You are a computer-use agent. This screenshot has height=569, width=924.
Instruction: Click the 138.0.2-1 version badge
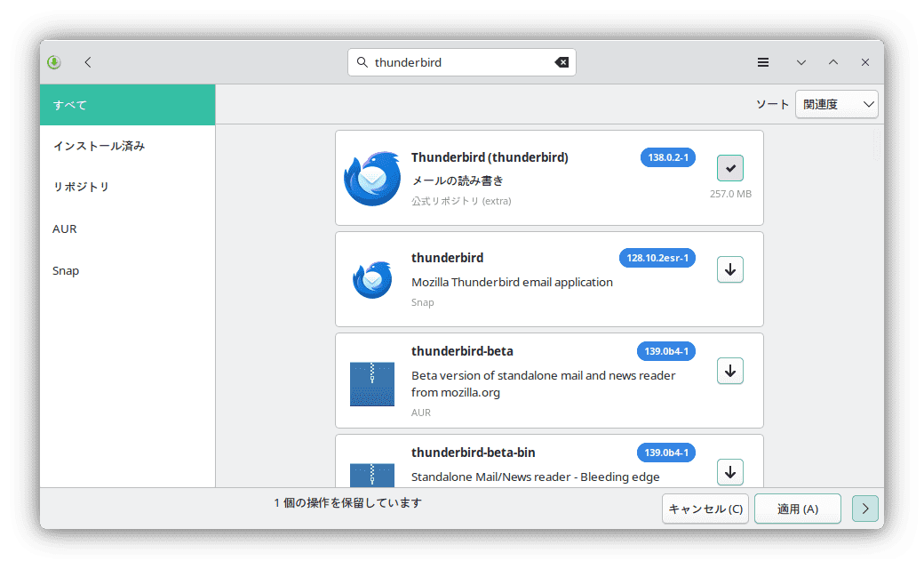[x=668, y=157]
